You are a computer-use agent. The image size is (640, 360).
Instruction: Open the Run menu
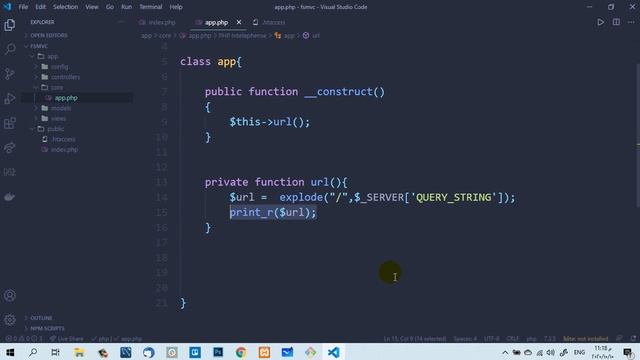[127, 7]
